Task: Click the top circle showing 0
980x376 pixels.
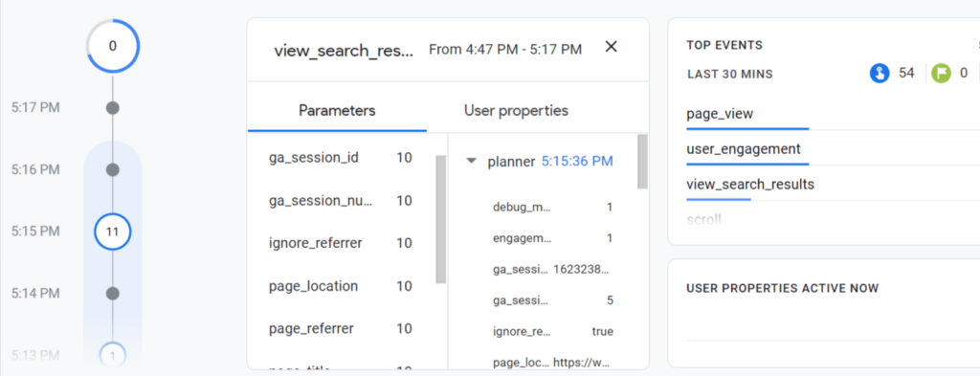Action: (113, 46)
